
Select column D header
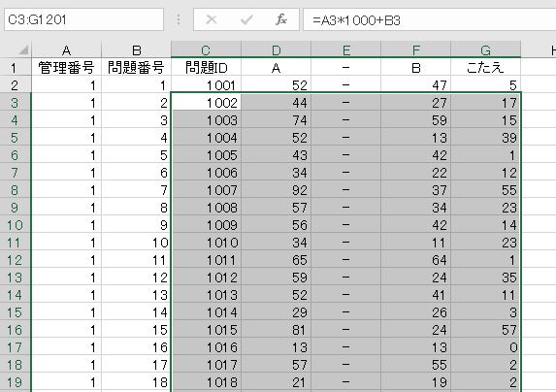[276, 50]
